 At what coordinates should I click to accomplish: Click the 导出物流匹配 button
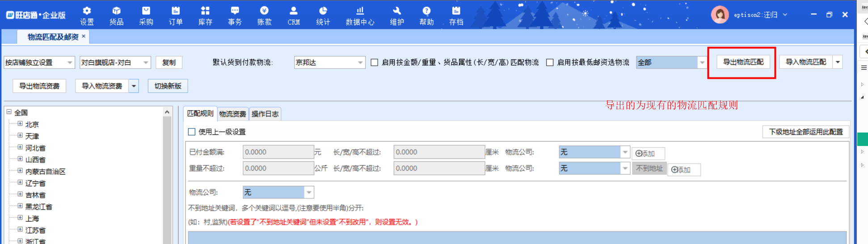[x=743, y=62]
